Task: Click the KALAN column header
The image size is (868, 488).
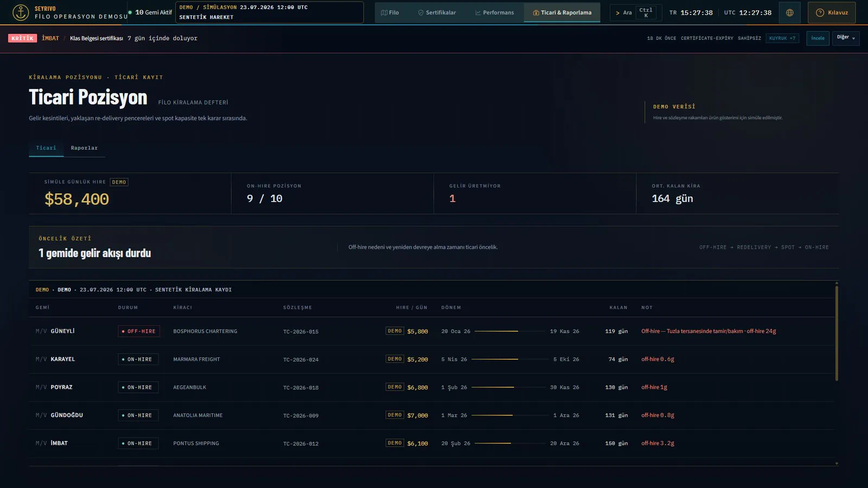Action: [x=618, y=307]
